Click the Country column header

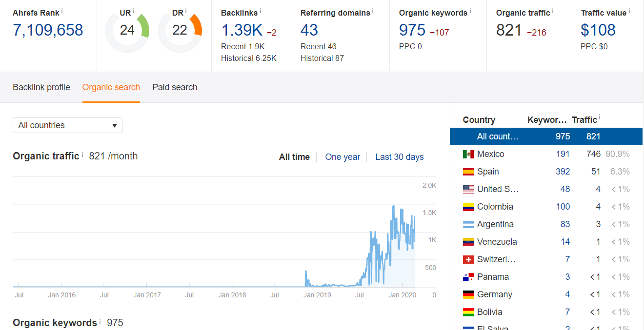(x=479, y=120)
